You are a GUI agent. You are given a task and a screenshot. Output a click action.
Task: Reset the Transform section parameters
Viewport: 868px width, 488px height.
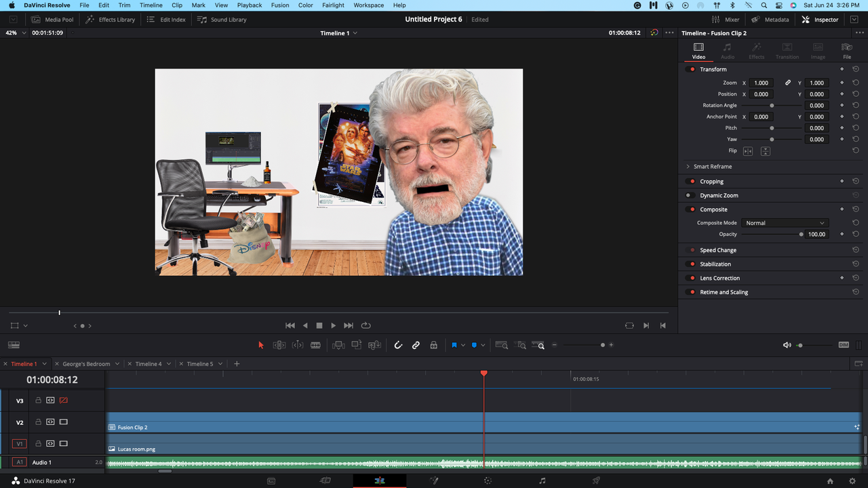point(856,69)
